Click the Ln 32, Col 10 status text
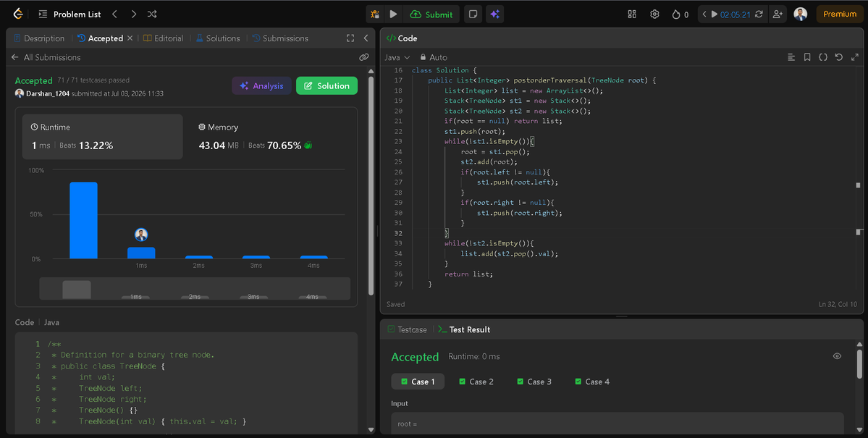868x438 pixels. 838,305
